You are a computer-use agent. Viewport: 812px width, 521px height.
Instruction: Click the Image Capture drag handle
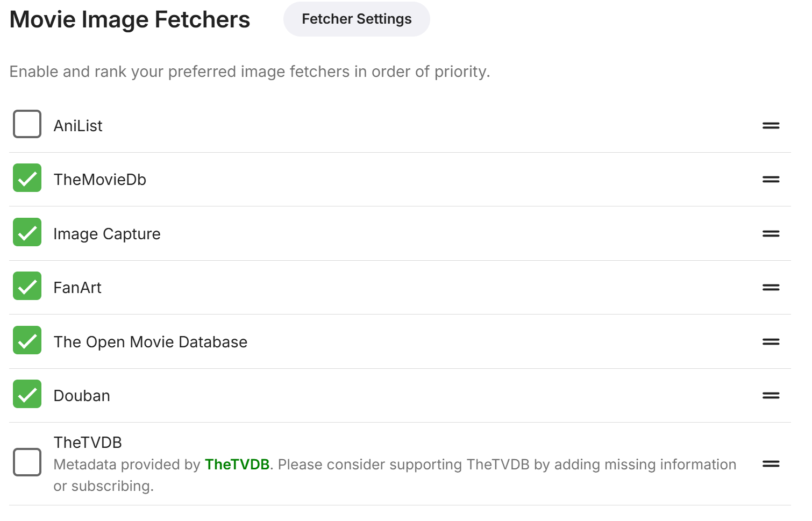pos(771,233)
